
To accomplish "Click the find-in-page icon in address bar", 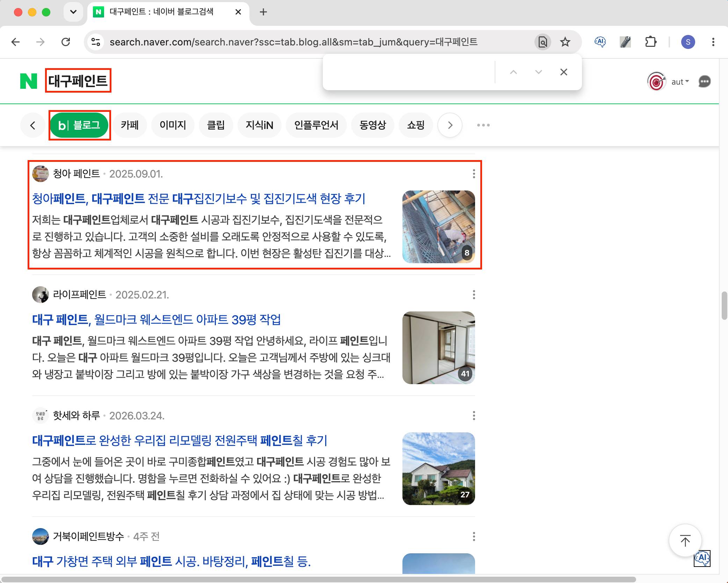I will click(x=543, y=42).
